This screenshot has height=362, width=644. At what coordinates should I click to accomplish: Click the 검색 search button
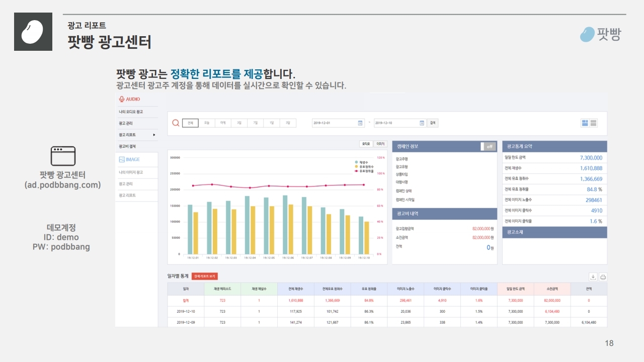(x=433, y=123)
